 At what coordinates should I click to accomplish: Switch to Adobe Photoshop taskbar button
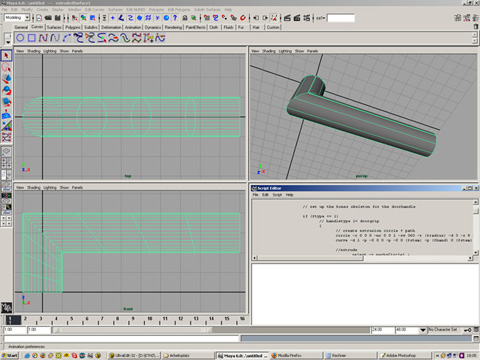coord(405,356)
